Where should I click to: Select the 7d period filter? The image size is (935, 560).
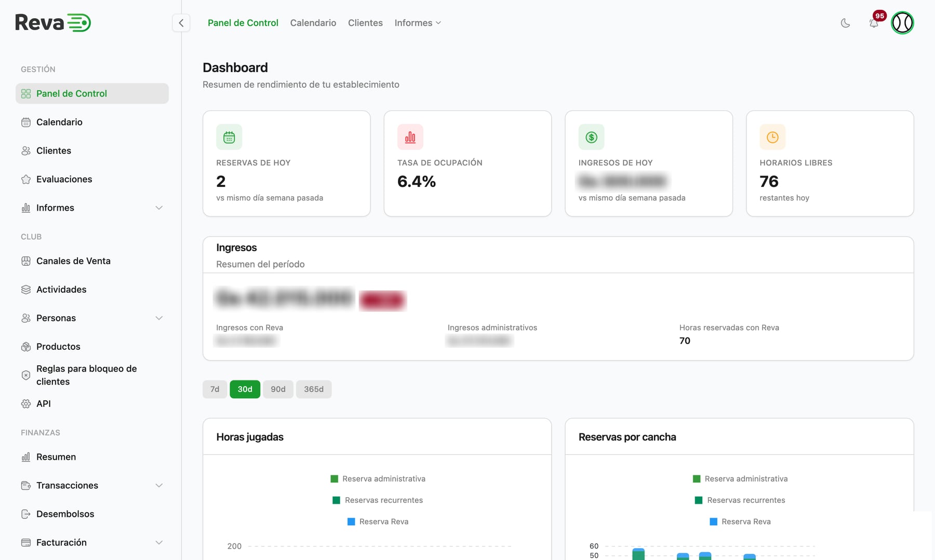pos(215,389)
